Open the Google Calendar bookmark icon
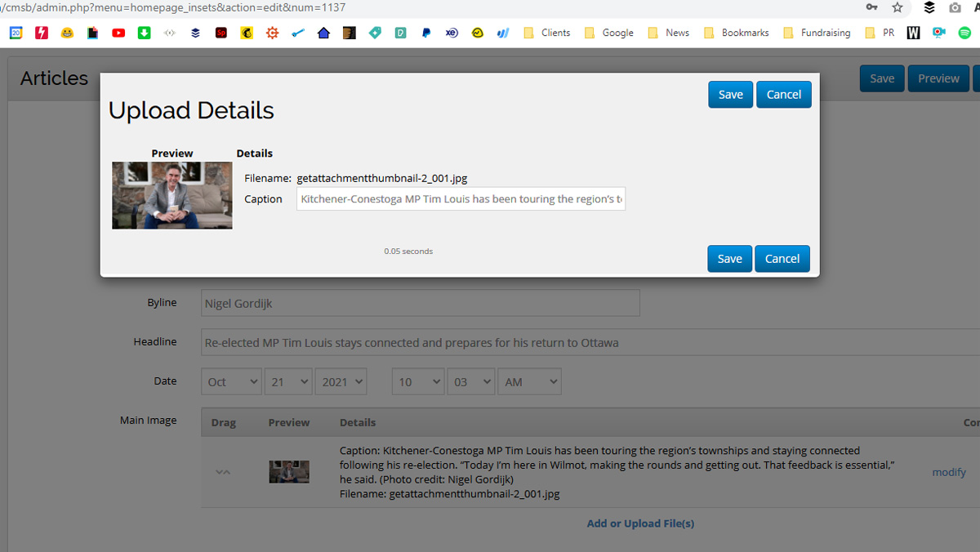 coord(16,33)
